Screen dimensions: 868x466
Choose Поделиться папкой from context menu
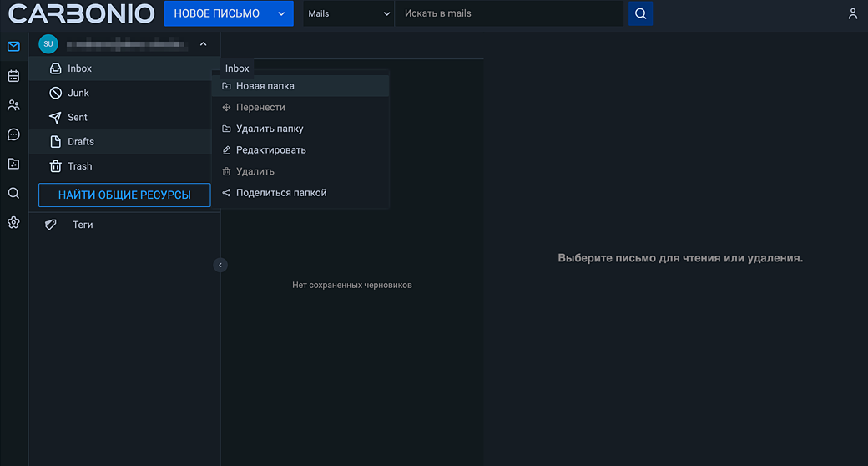pos(300,193)
